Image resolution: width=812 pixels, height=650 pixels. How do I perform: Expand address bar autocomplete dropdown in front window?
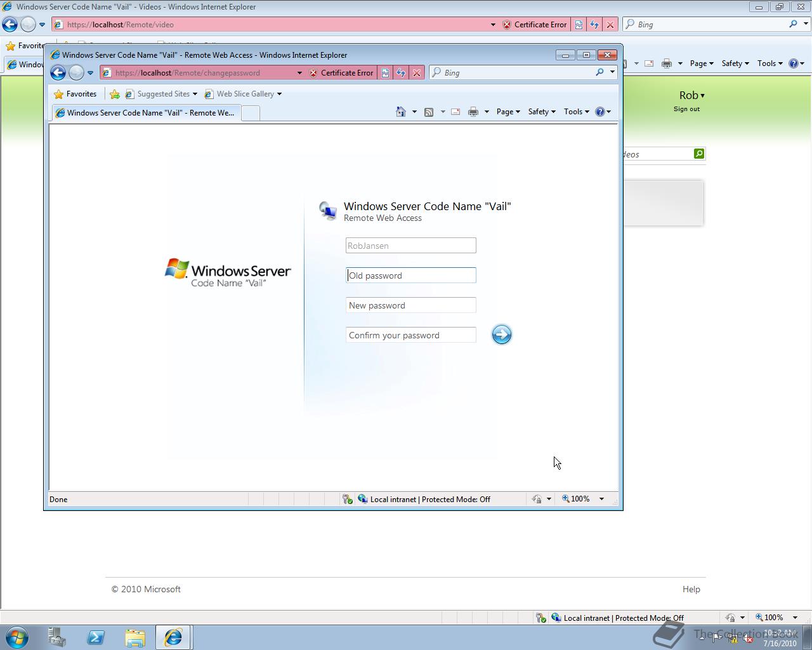(x=299, y=73)
